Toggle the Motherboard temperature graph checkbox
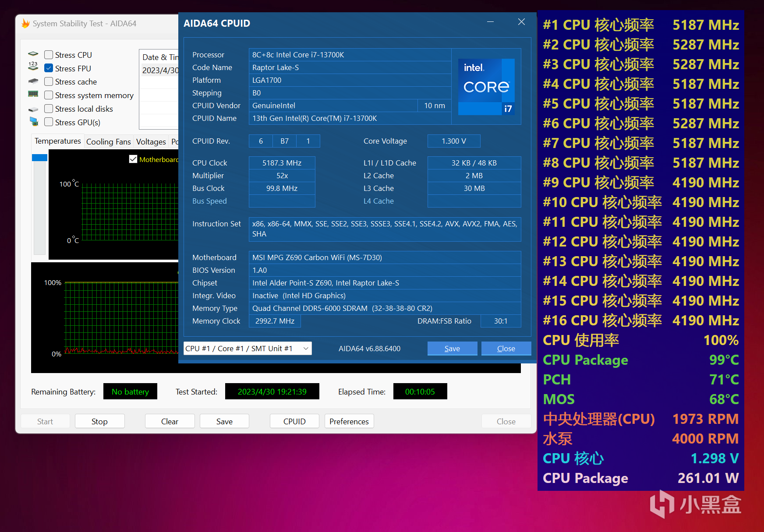This screenshot has width=764, height=532. [x=133, y=159]
